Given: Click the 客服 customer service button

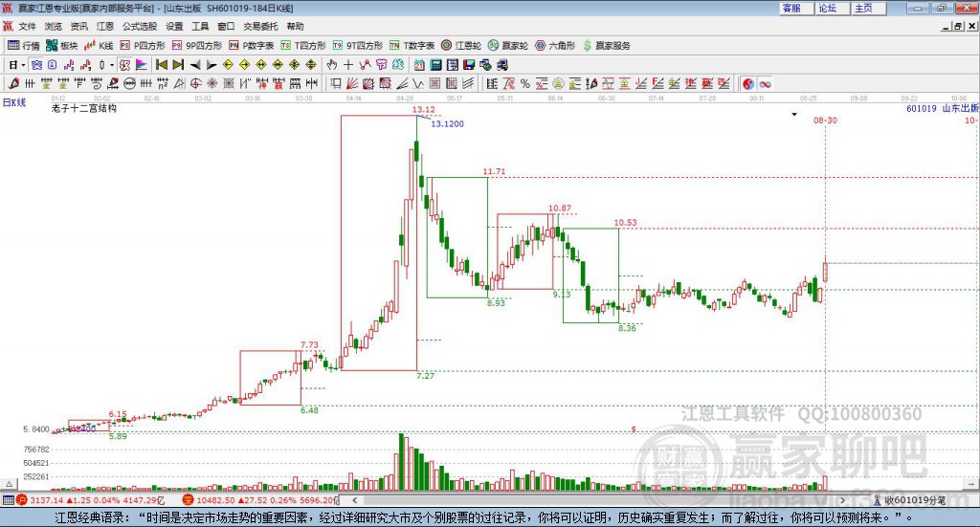Looking at the screenshot, I should [x=796, y=8].
